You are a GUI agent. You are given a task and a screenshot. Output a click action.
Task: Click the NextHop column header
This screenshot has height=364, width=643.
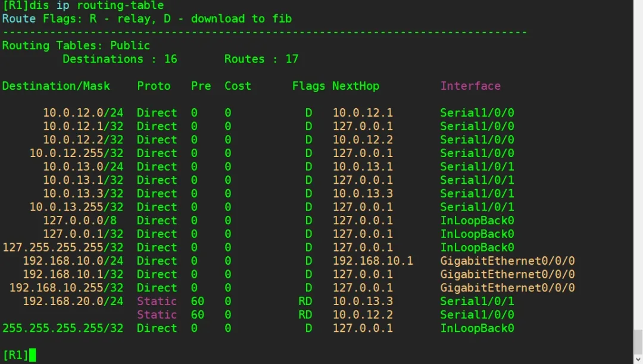click(355, 86)
